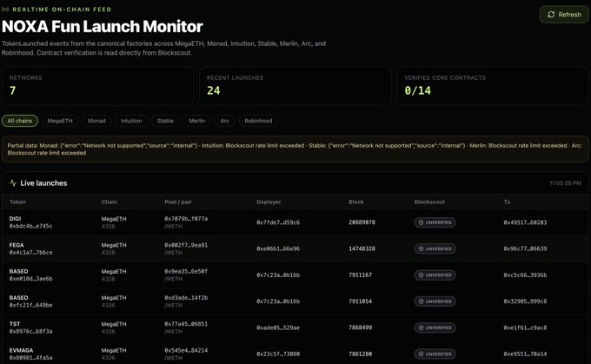Screen dimensions: 591x364
Task: Click the Unverified badge in the TST row
Action: [435, 328]
